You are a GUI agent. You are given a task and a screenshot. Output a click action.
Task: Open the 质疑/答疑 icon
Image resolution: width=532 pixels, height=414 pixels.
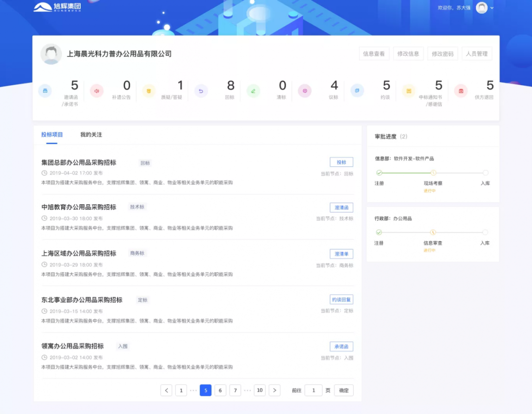coord(149,91)
